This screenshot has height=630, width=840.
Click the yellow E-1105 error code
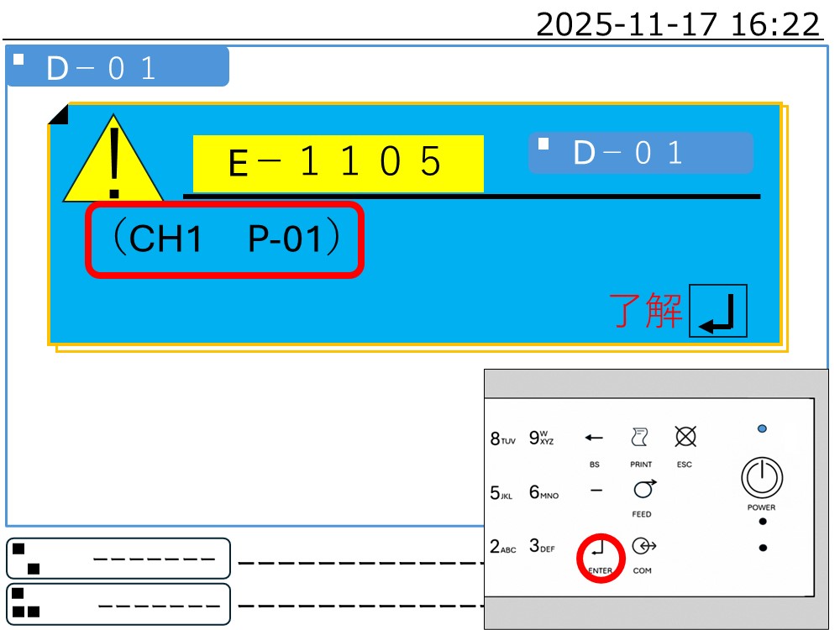(x=338, y=163)
